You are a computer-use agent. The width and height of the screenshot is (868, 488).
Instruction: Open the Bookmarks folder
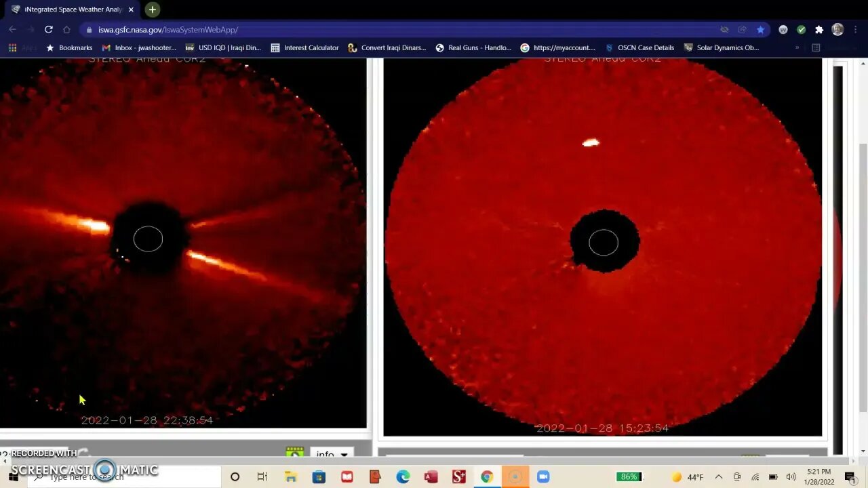click(x=69, y=48)
